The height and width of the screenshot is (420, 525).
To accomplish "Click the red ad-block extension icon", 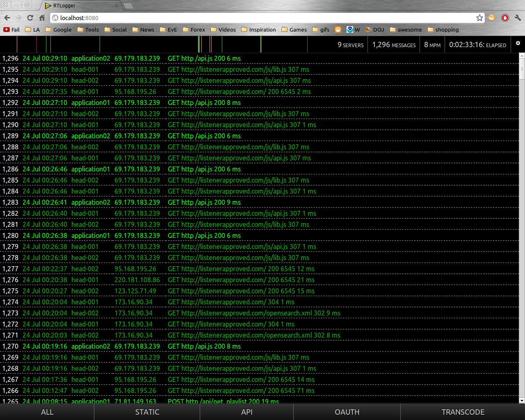I will (505, 18).
